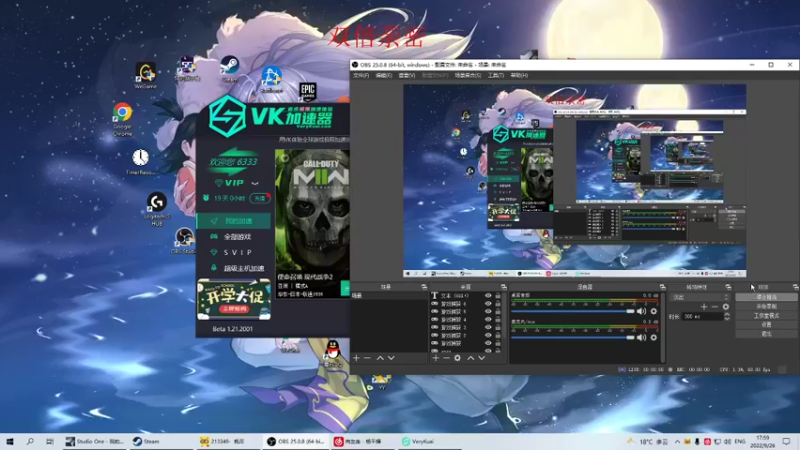Open the WeGame desktop icon
Screen dimensions: 800x450
[x=145, y=76]
